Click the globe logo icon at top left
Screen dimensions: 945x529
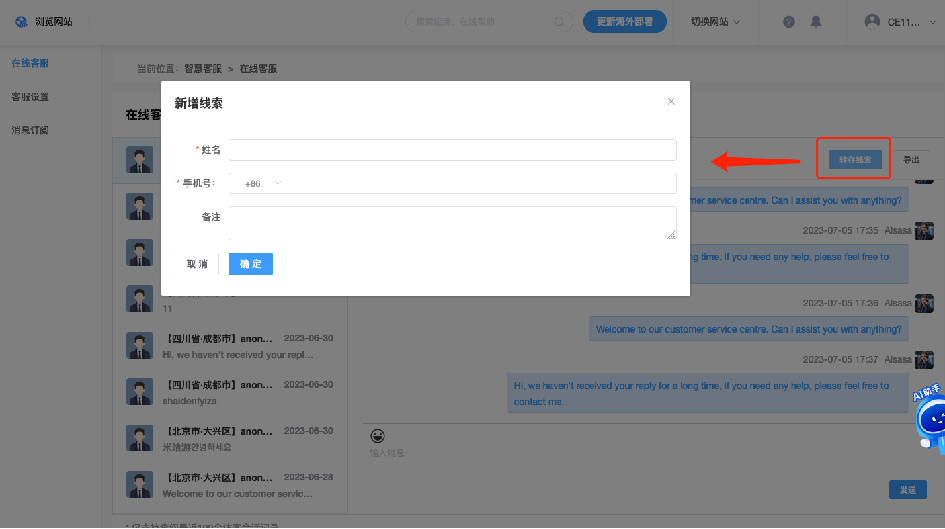[21, 22]
